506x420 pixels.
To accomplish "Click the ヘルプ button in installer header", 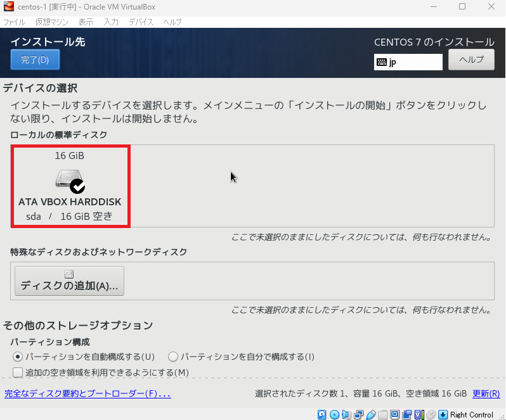I will [x=471, y=60].
